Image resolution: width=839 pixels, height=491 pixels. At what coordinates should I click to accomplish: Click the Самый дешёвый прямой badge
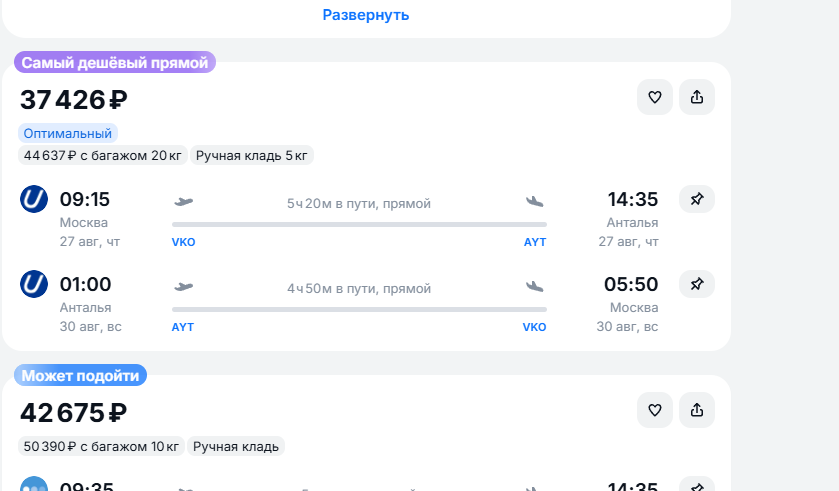tap(115, 63)
